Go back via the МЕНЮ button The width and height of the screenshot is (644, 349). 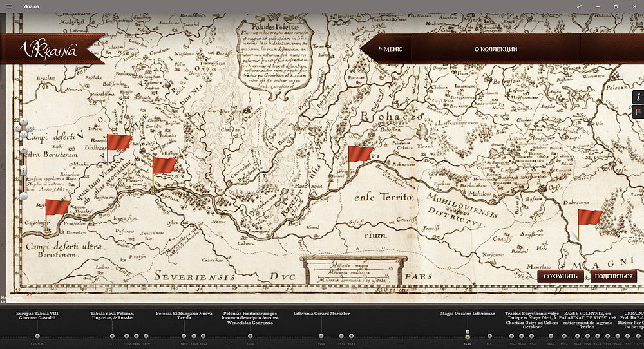390,49
